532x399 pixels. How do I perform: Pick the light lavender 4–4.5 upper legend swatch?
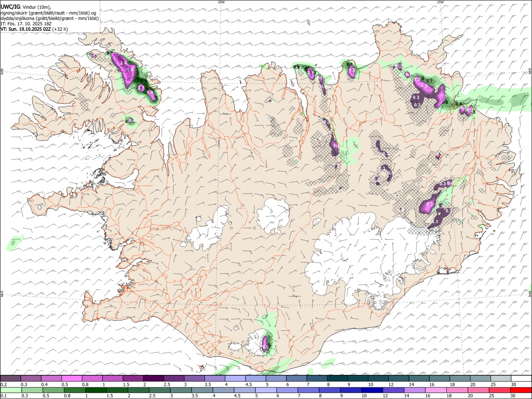point(235,378)
